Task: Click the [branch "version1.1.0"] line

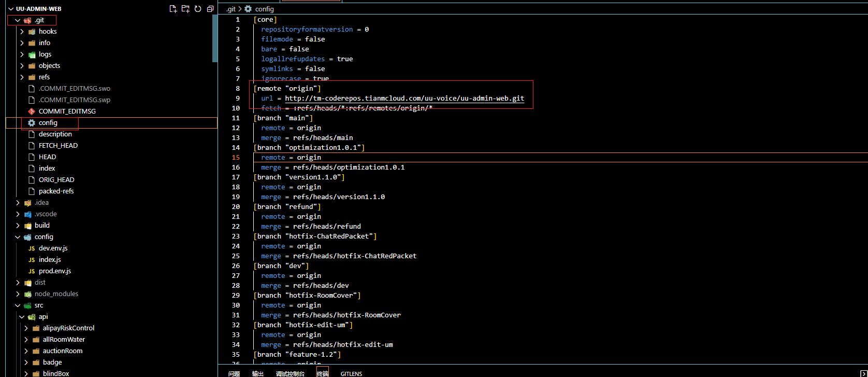Action: (x=299, y=177)
